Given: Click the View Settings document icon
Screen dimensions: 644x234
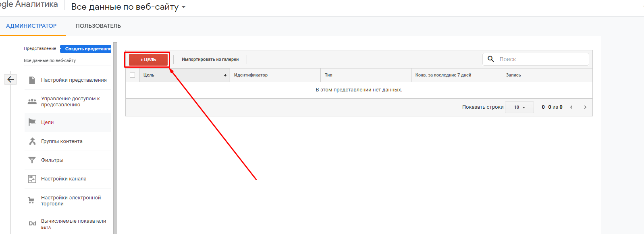Looking at the screenshot, I should click(x=32, y=80).
